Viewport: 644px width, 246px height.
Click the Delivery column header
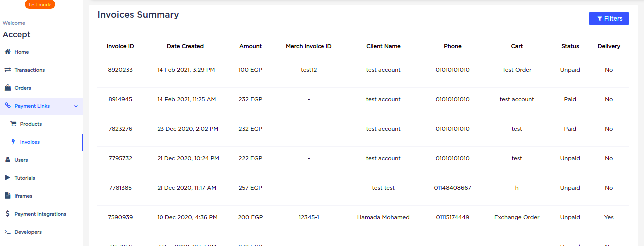coord(609,46)
